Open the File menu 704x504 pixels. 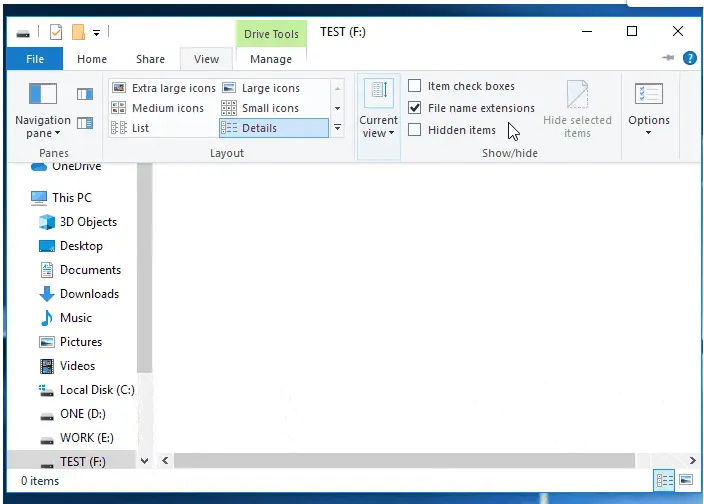(x=35, y=59)
